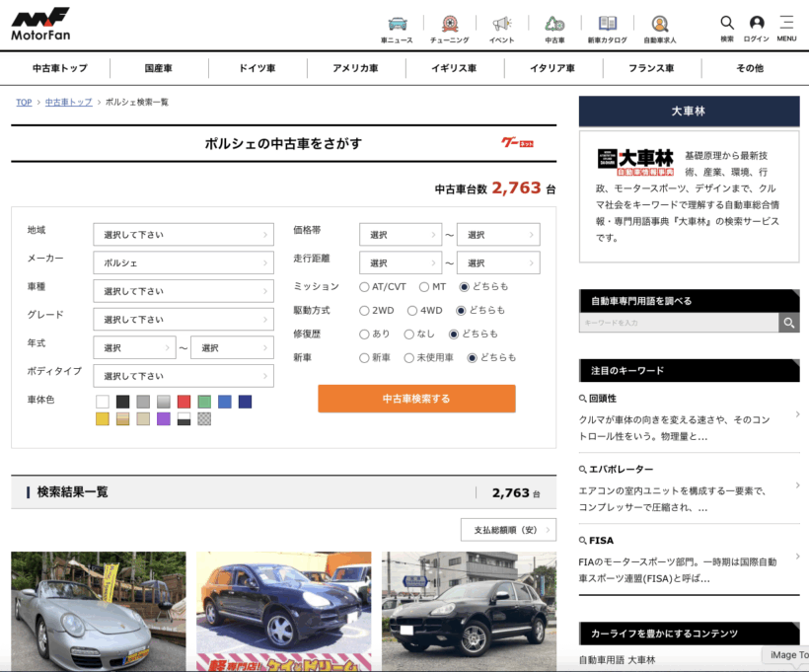
Task: Select 未使用車 radio button
Action: (421, 358)
